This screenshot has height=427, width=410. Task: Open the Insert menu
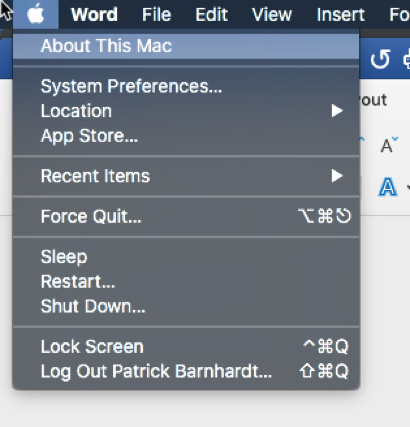340,14
